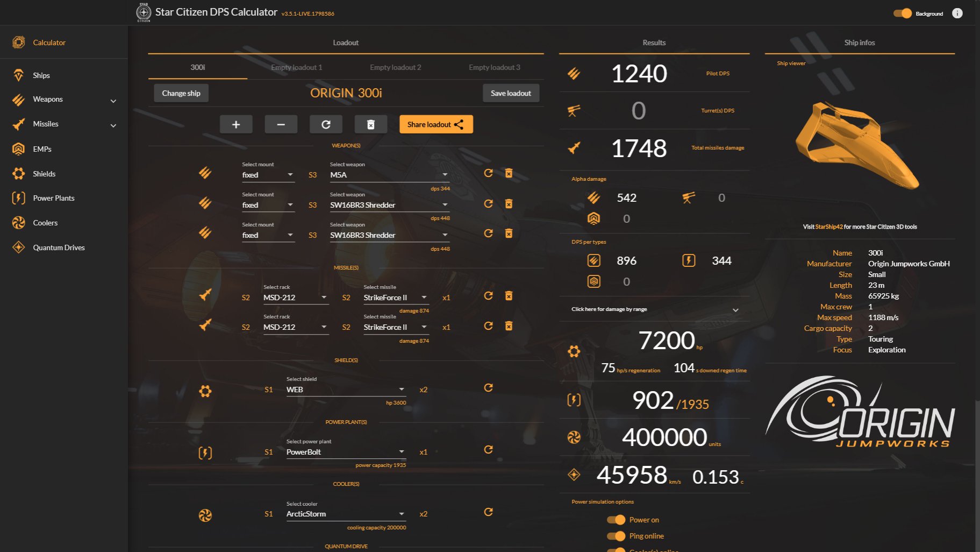The width and height of the screenshot is (980, 552).
Task: Reset the ArcticStorm cooler row
Action: [488, 512]
